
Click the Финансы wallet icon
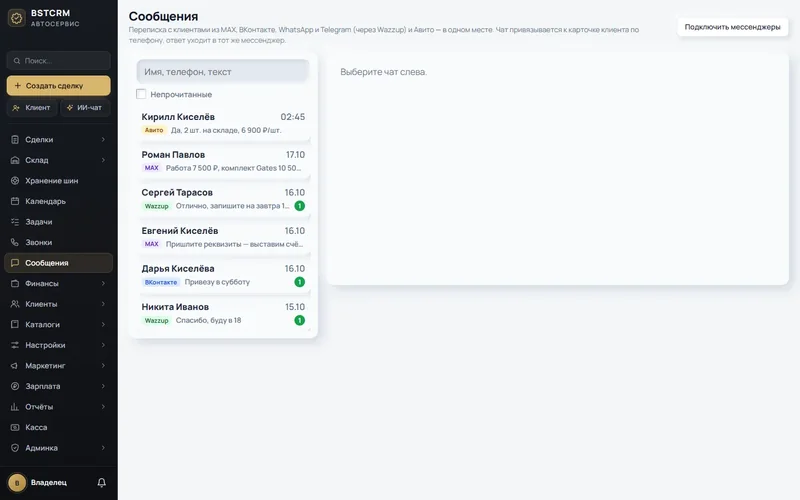click(x=15, y=283)
